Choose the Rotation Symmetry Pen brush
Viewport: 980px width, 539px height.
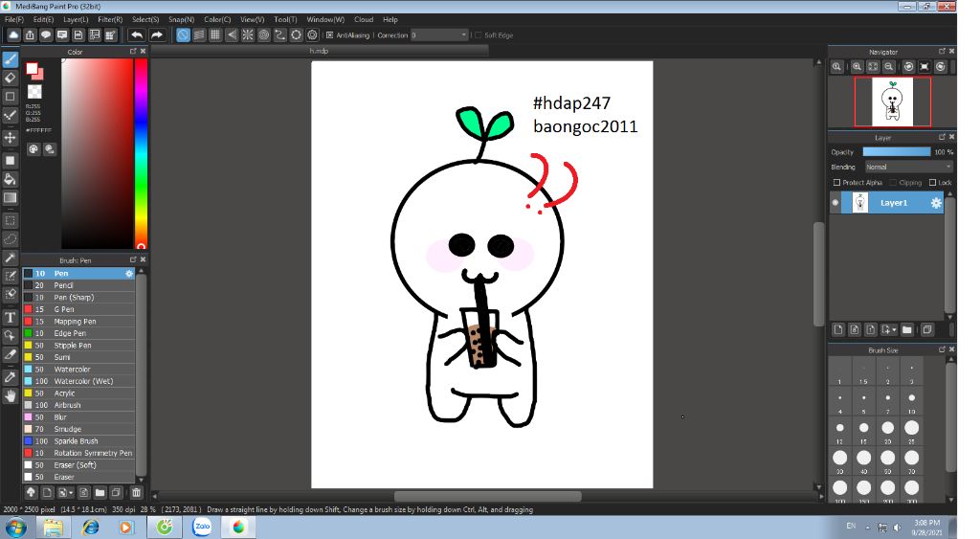coord(78,453)
